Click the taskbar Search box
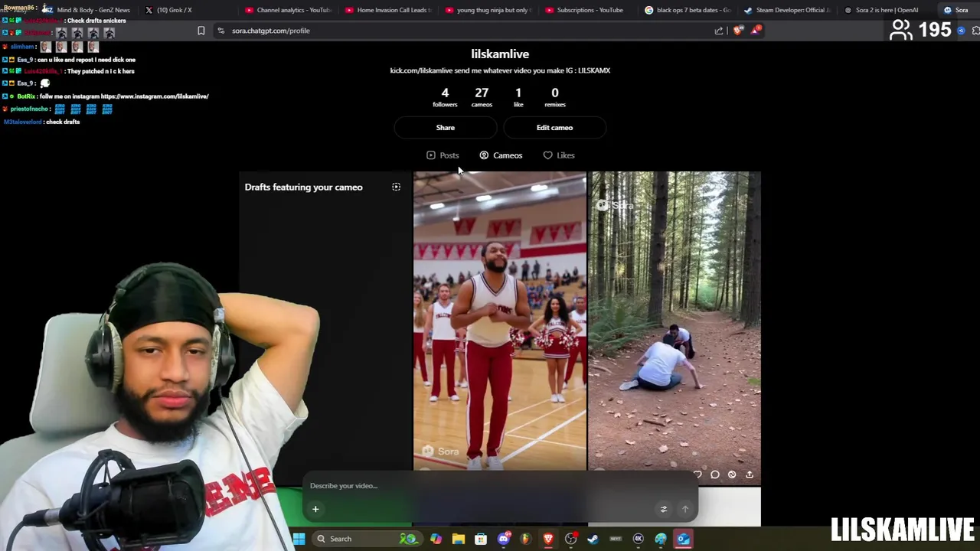980x551 pixels. [x=369, y=539]
